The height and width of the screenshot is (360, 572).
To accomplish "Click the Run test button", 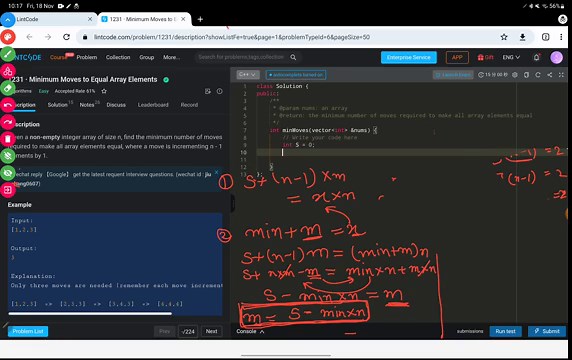I will tap(505, 331).
